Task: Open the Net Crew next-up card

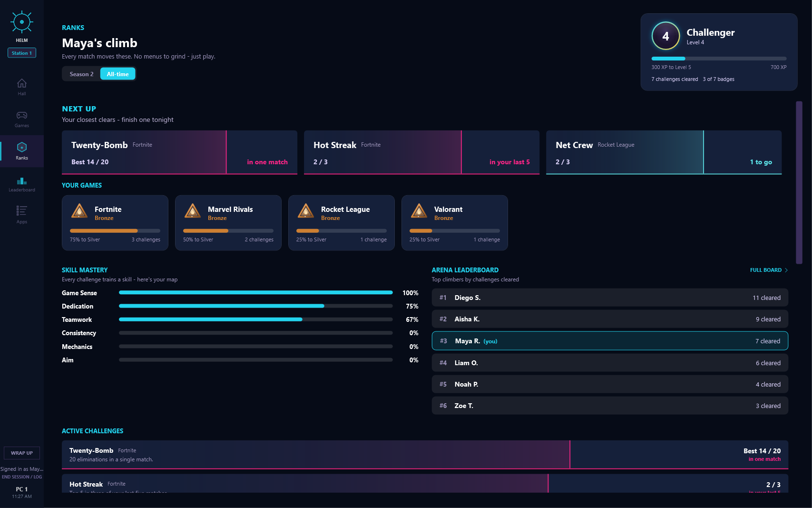Action: (x=664, y=152)
